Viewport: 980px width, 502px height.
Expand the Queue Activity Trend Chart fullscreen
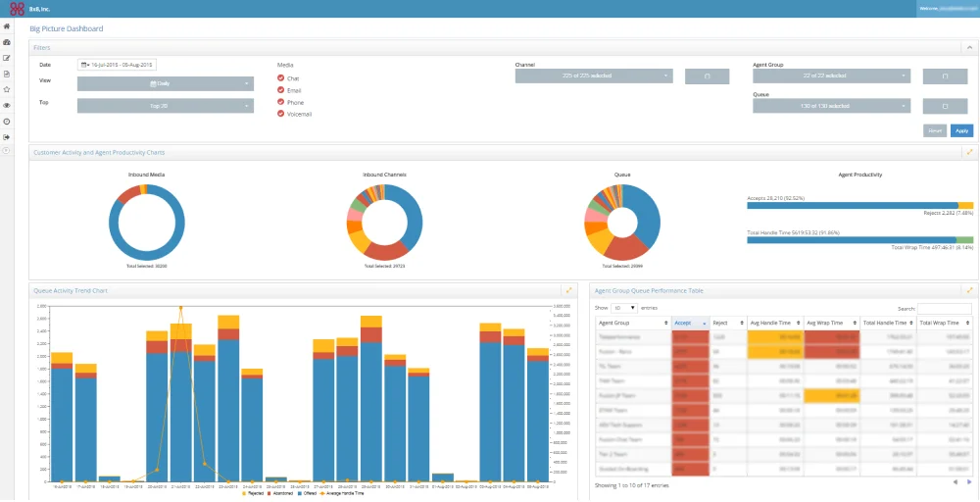(x=568, y=290)
